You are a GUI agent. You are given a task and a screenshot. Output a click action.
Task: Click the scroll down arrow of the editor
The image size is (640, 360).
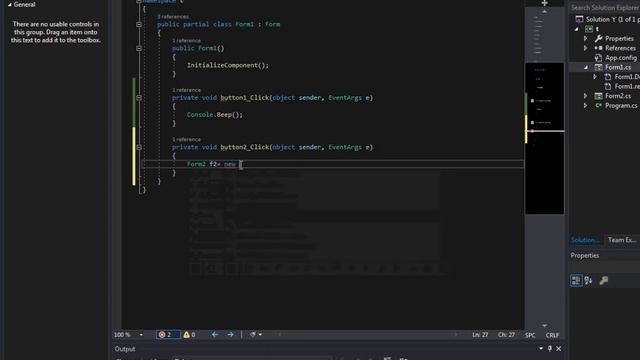click(x=544, y=325)
